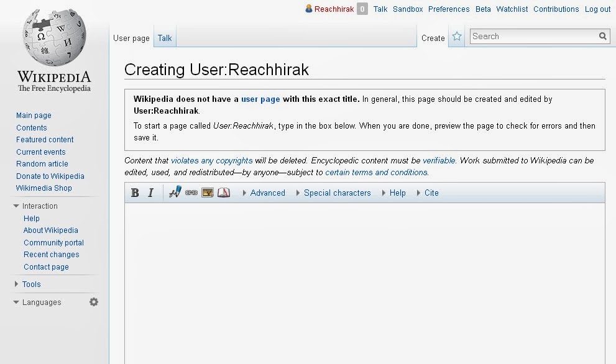Open Contact page sidebar link
Screen dimensions: 616x364
(46, 267)
